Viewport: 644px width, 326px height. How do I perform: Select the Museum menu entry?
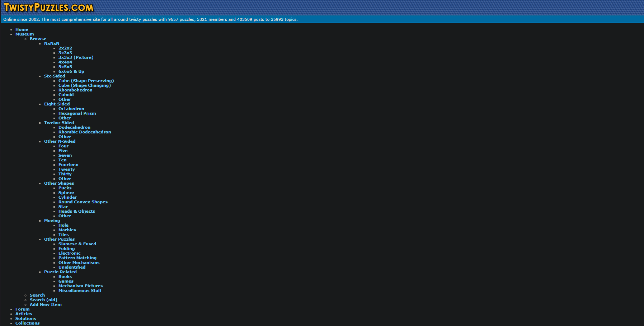24,34
